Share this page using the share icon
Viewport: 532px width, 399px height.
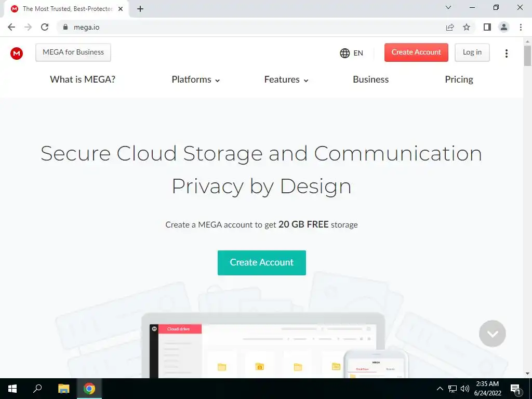click(x=450, y=27)
